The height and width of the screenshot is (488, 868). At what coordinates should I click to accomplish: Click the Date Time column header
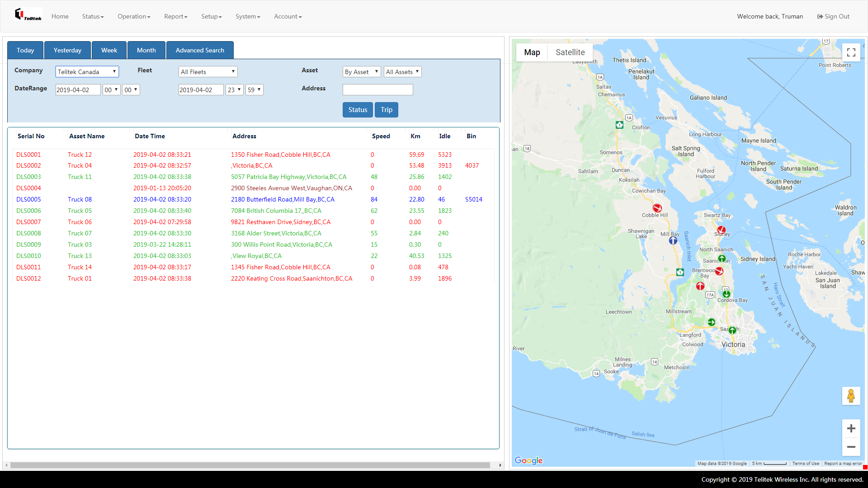click(x=150, y=136)
